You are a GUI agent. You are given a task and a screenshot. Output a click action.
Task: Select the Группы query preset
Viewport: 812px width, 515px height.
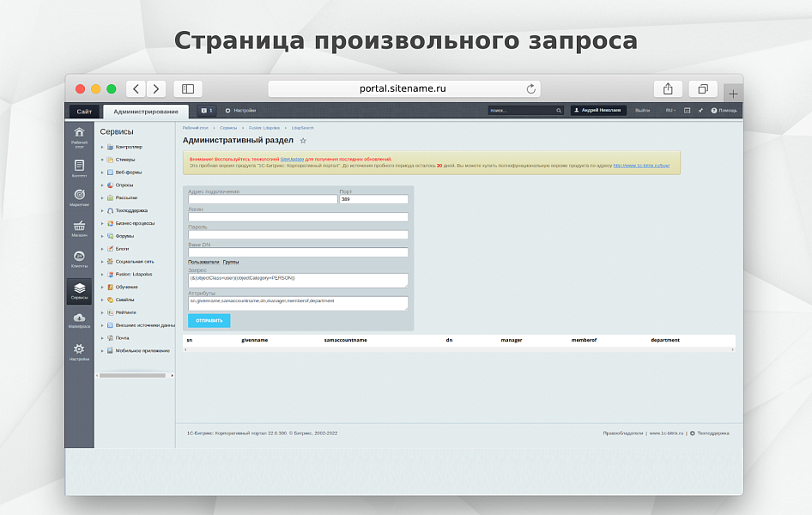click(231, 262)
